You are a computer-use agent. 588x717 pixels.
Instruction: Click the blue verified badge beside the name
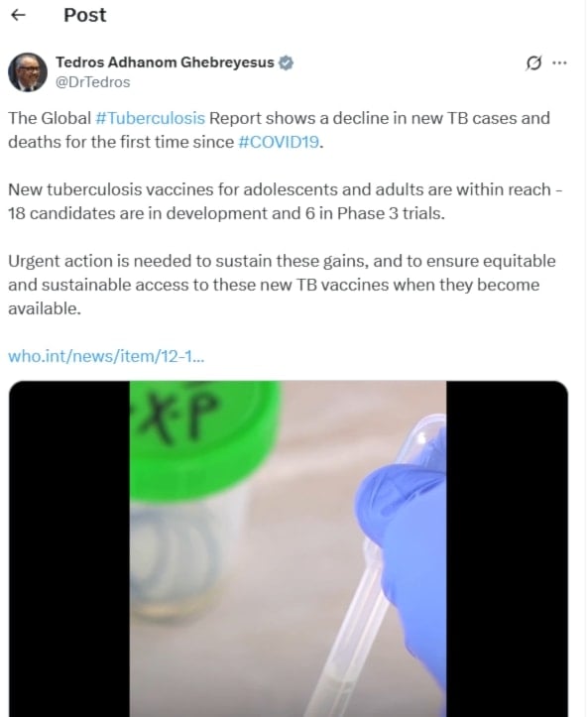pos(287,62)
